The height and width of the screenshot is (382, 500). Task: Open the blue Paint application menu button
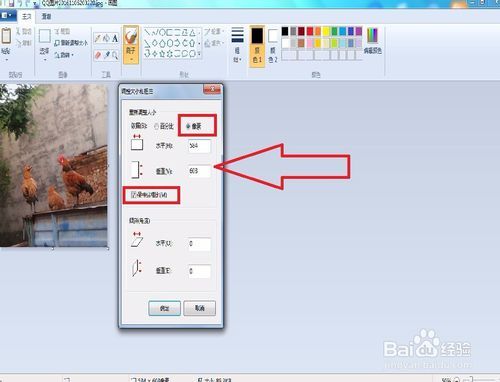(x=7, y=16)
